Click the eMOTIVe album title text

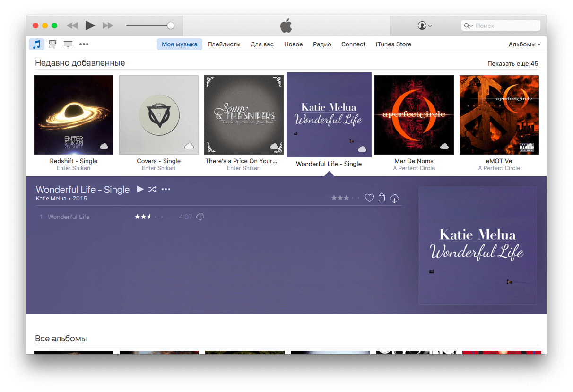[499, 161]
